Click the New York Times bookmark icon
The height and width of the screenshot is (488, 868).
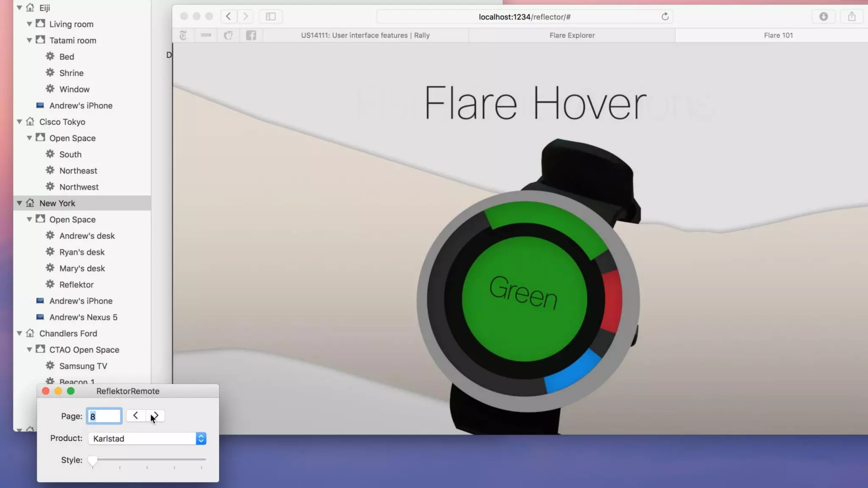click(x=183, y=36)
